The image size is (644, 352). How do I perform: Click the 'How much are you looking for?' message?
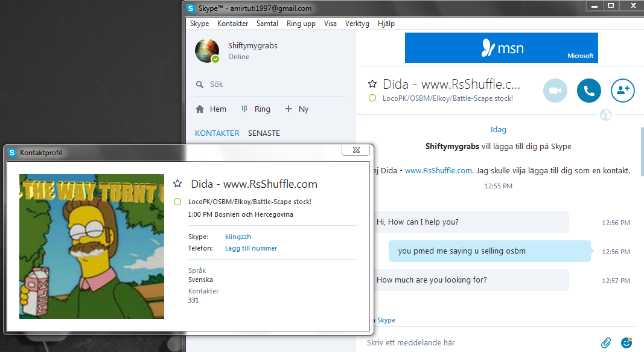(471, 280)
